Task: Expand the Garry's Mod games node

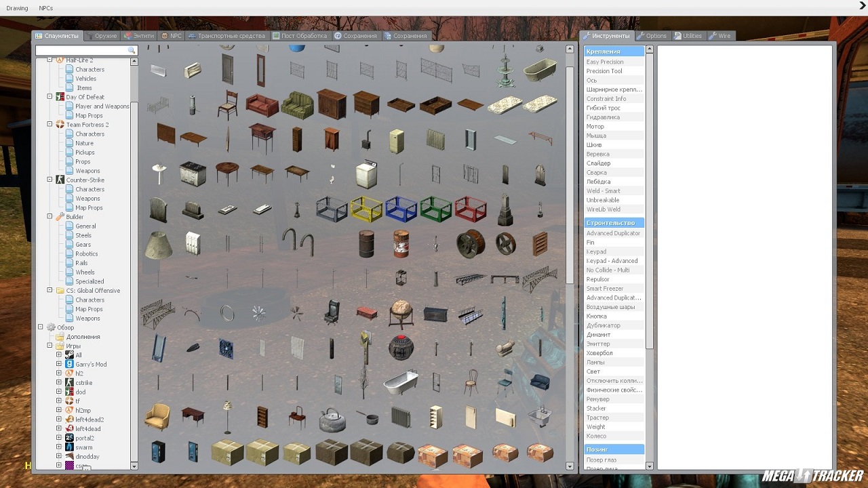Action: (x=59, y=364)
